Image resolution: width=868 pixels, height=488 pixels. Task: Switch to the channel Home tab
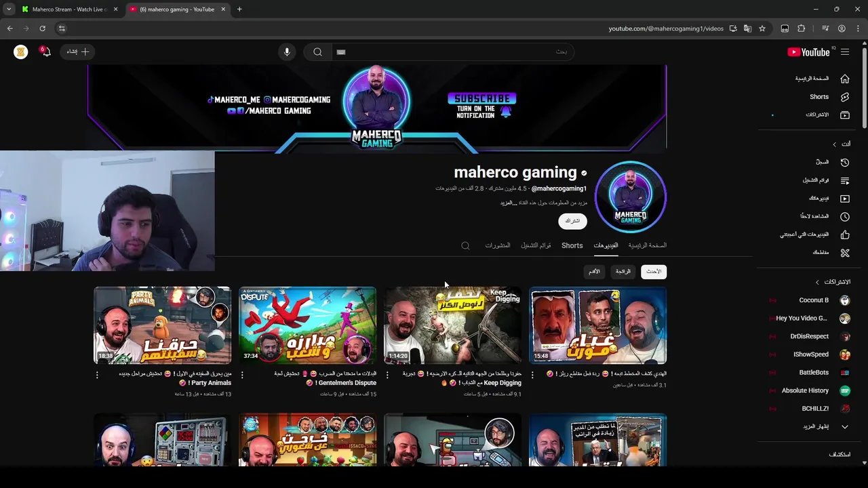pyautogui.click(x=648, y=245)
